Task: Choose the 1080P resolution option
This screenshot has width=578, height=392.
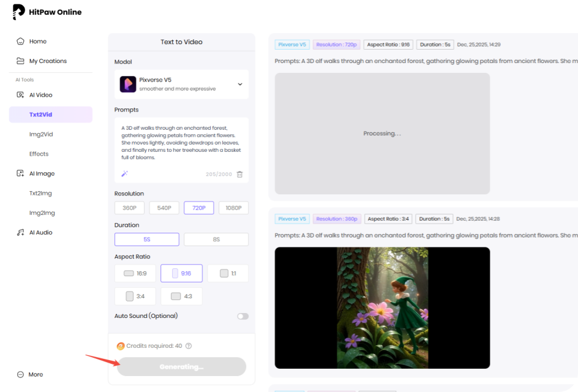Action: point(233,208)
